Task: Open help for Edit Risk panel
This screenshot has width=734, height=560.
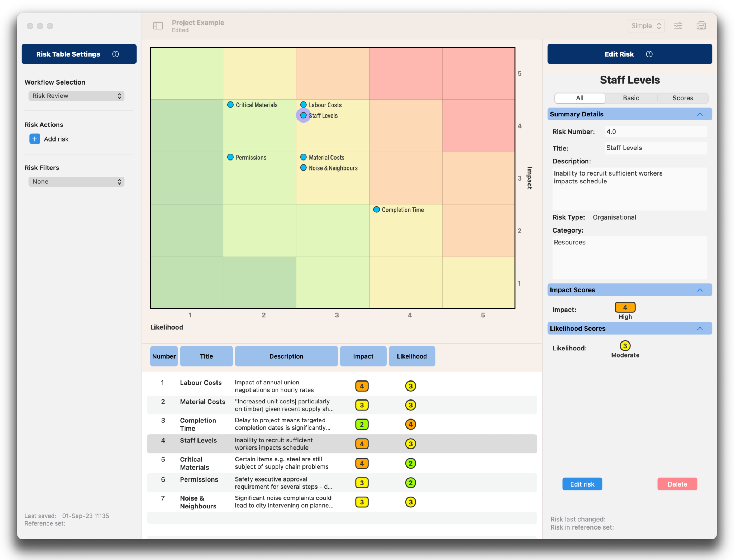Action: 649,54
